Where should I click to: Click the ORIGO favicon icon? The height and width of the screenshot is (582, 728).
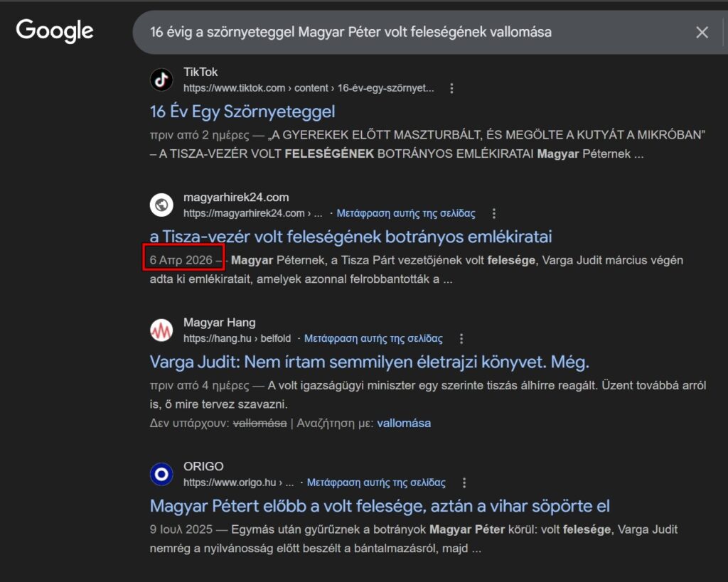pyautogui.click(x=161, y=474)
